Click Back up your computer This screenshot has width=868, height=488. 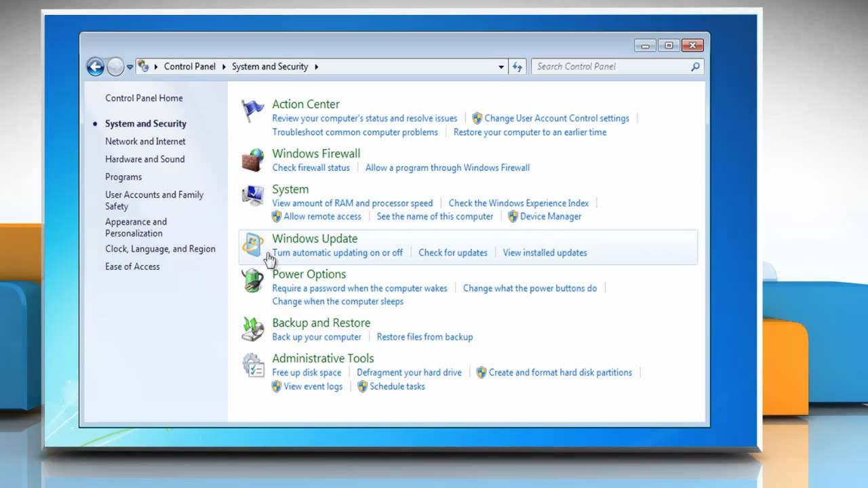point(317,337)
